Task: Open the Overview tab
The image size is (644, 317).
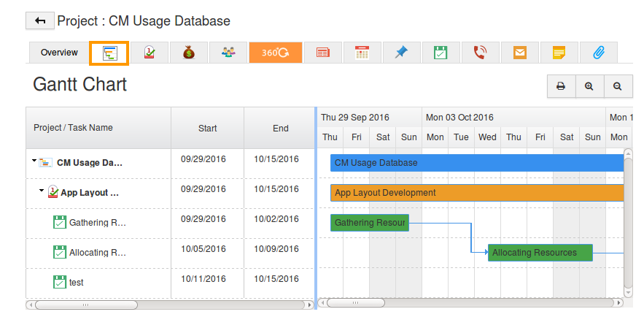Action: pyautogui.click(x=59, y=53)
